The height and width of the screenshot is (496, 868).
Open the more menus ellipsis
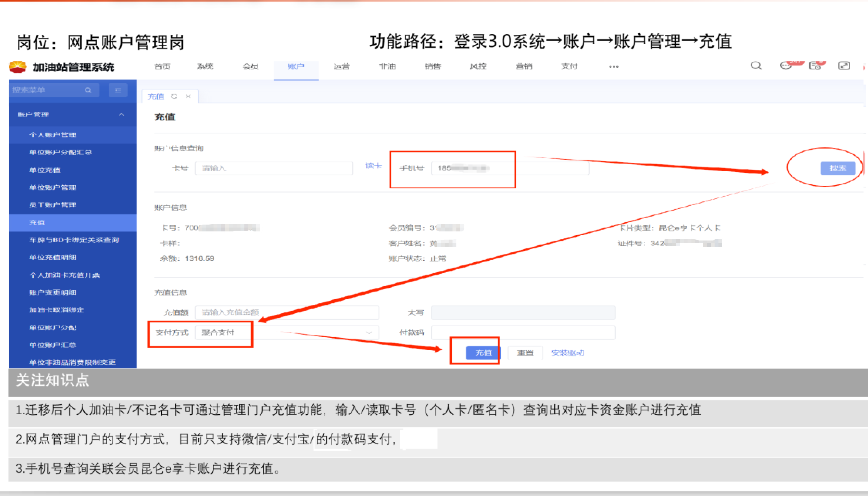pos(614,67)
